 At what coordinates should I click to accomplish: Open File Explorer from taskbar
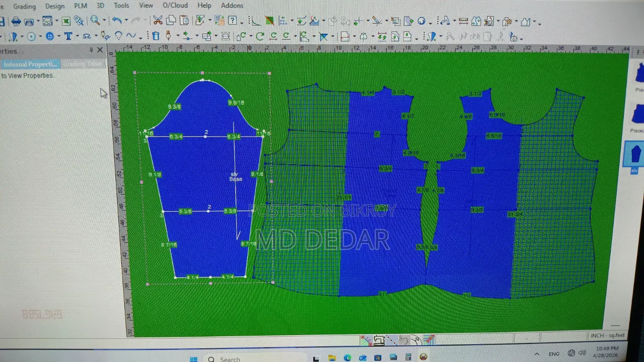click(332, 358)
